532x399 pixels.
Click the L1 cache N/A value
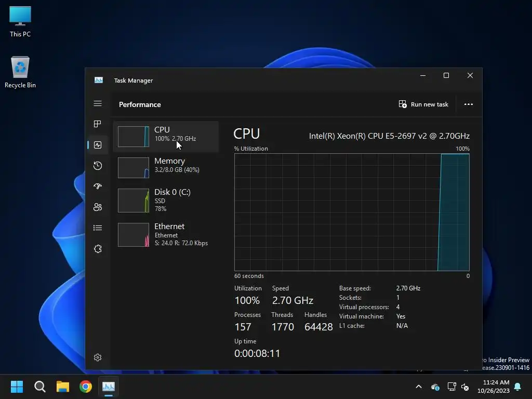click(402, 326)
